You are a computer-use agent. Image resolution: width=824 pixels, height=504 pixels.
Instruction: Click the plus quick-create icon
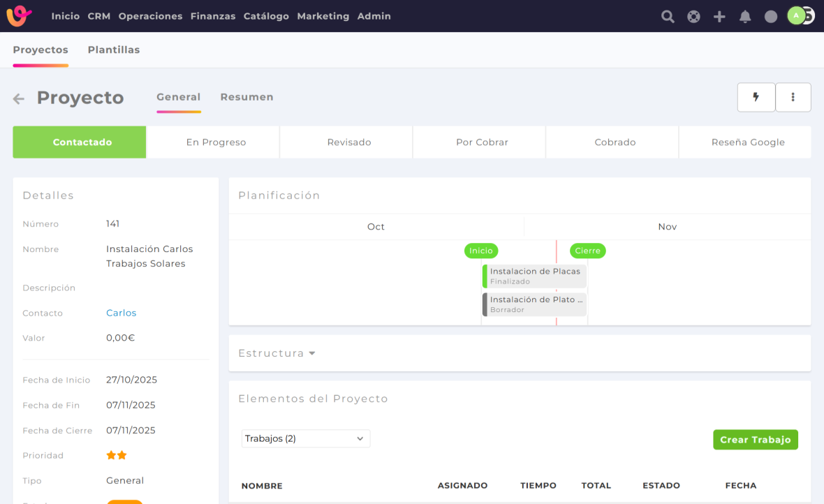pyautogui.click(x=719, y=17)
